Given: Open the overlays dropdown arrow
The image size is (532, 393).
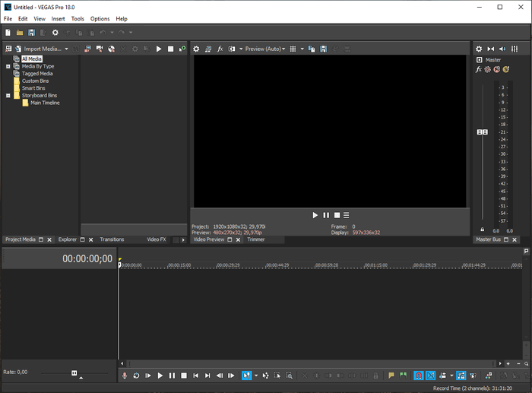Looking at the screenshot, I should pos(302,49).
